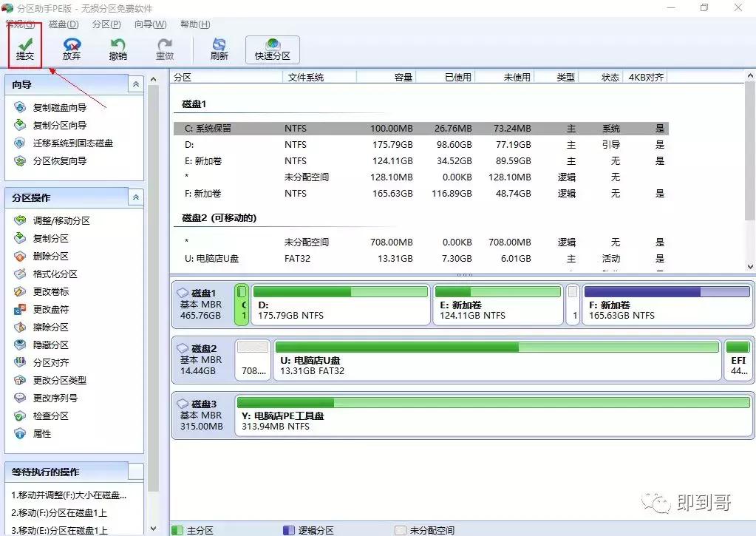
Task: Click the partition list scrollbar down arrow
Action: point(750,266)
